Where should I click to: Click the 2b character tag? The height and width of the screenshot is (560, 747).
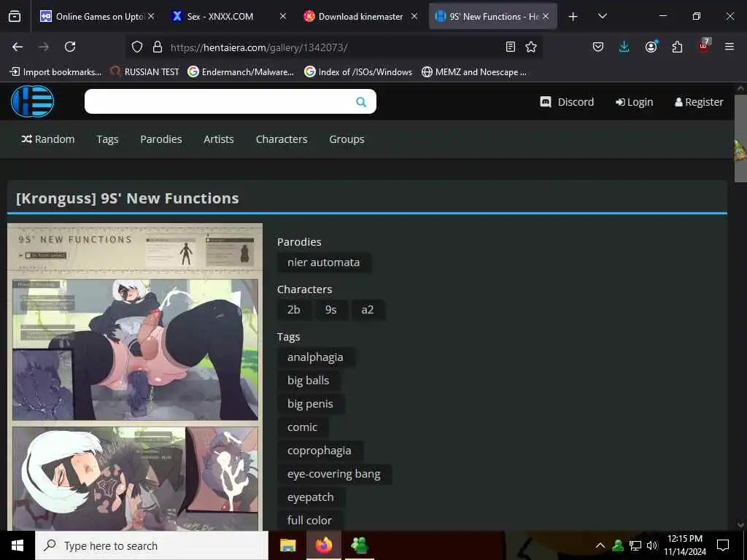294,309
